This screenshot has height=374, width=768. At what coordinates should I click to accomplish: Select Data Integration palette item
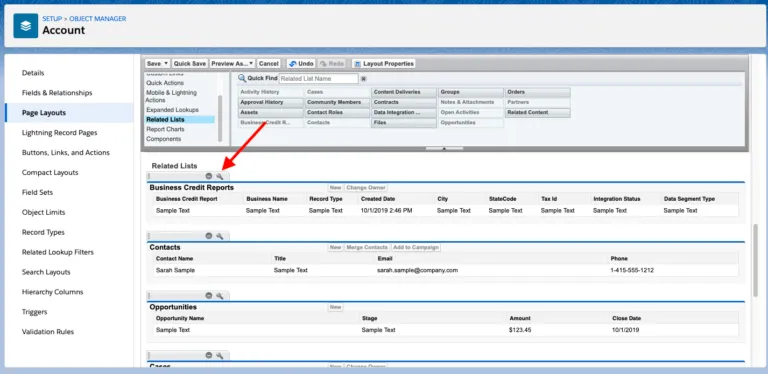pyautogui.click(x=404, y=113)
